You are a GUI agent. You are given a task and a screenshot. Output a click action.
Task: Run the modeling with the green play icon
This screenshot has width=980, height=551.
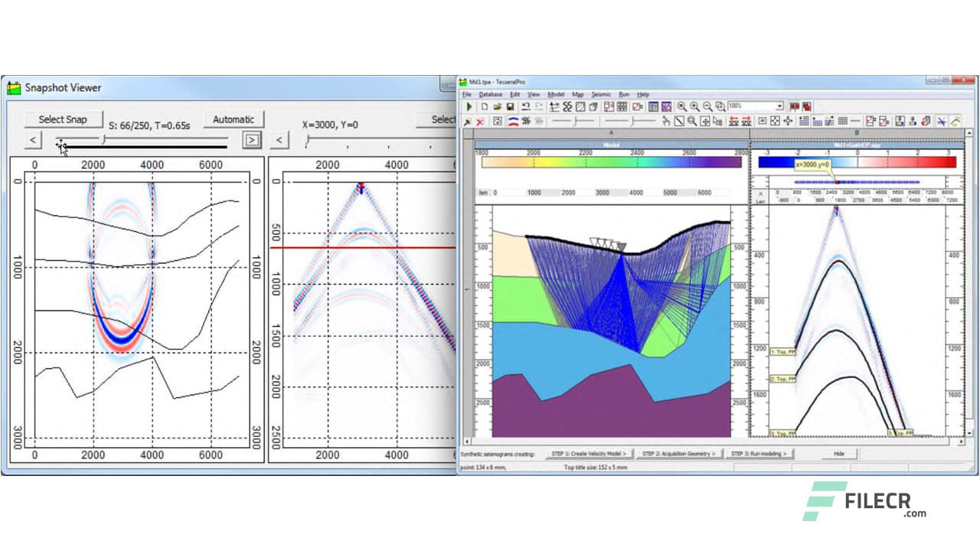[469, 107]
